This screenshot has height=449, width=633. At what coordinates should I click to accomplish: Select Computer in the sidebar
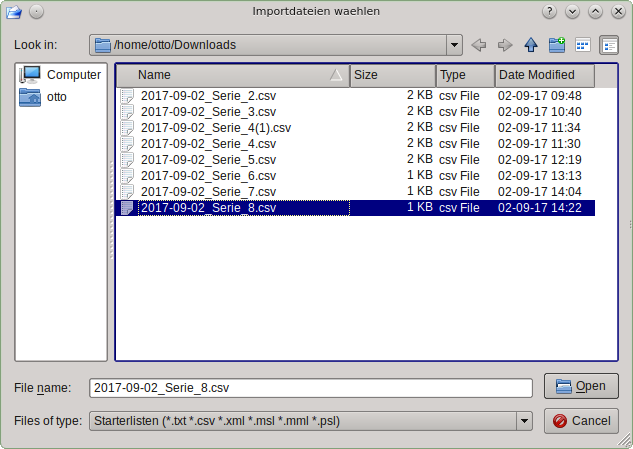tap(61, 75)
